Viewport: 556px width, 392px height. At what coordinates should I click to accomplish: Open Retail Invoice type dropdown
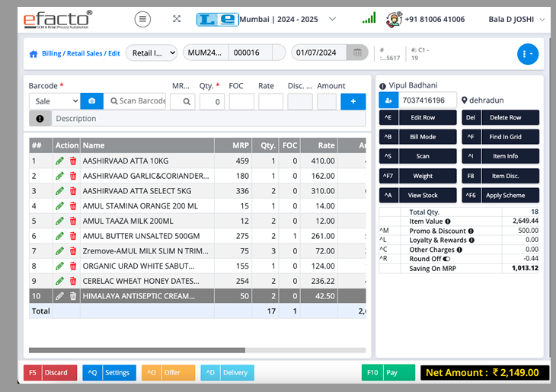[152, 53]
